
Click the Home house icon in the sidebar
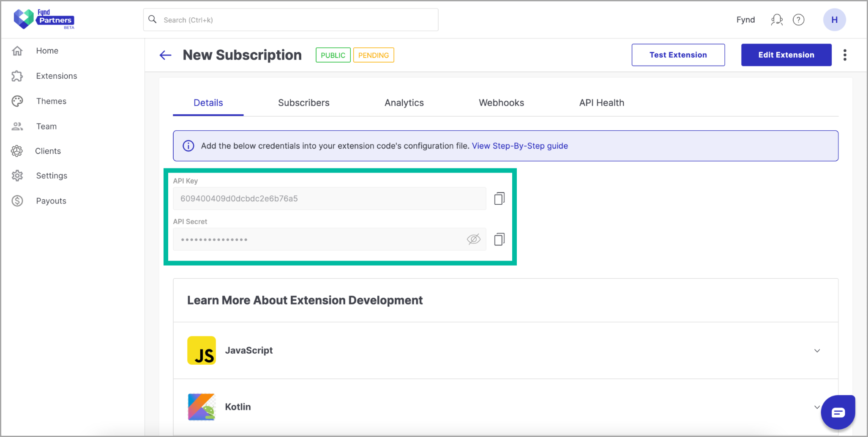click(17, 51)
